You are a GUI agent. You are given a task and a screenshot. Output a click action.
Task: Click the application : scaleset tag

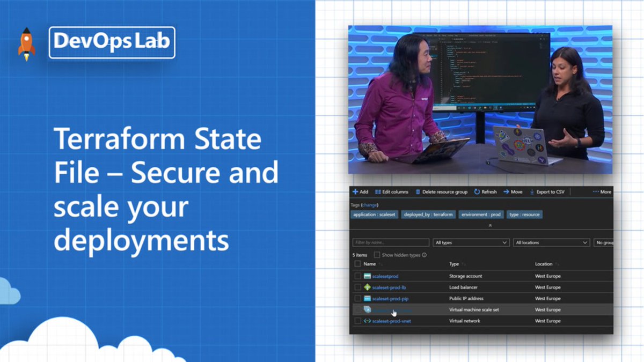point(374,215)
